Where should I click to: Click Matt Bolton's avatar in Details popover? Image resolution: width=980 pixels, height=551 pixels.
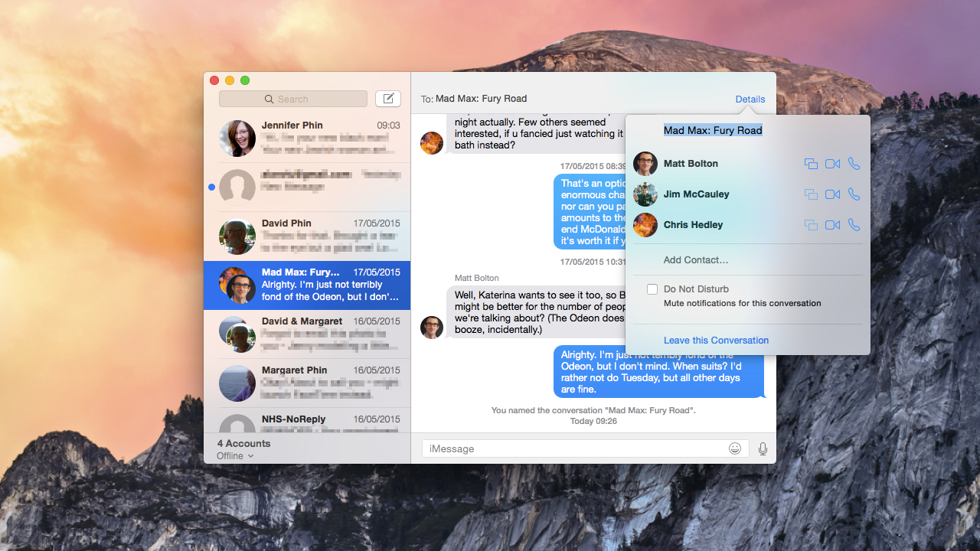pyautogui.click(x=645, y=164)
